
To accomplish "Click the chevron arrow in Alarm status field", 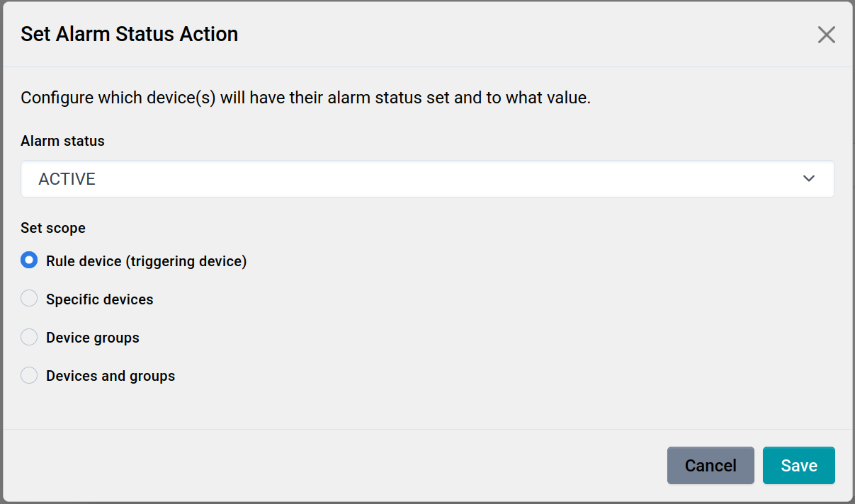I will click(809, 179).
